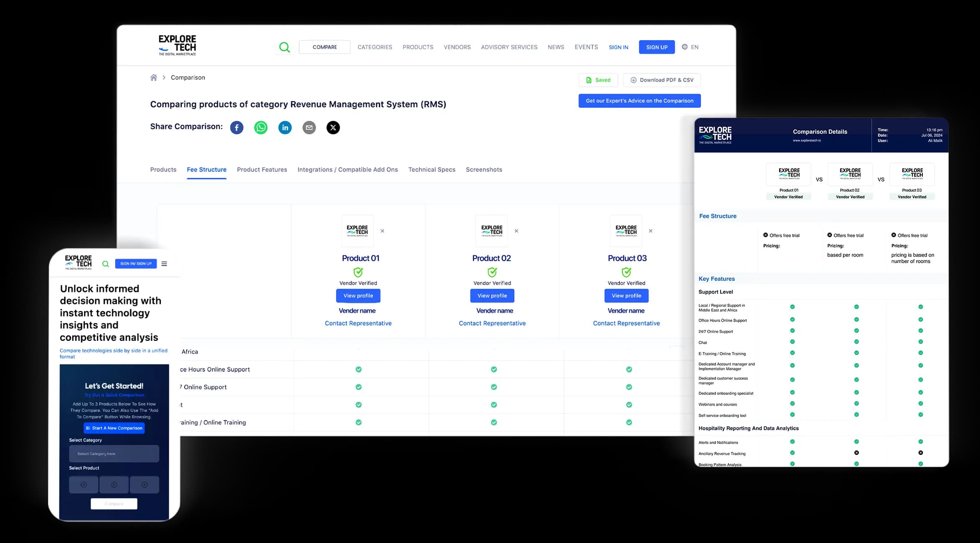Click the X (Twitter) share icon
980x543 pixels.
pyautogui.click(x=332, y=127)
